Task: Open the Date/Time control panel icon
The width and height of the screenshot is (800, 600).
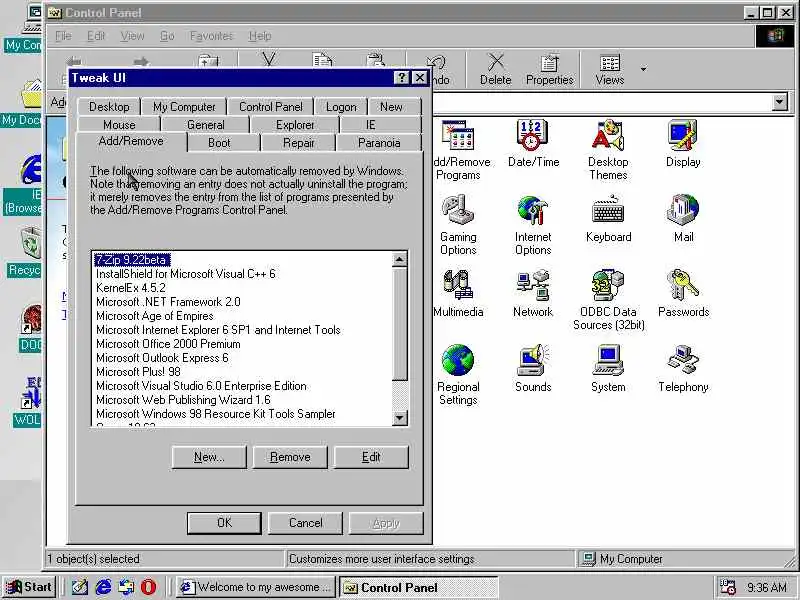Action: (533, 143)
